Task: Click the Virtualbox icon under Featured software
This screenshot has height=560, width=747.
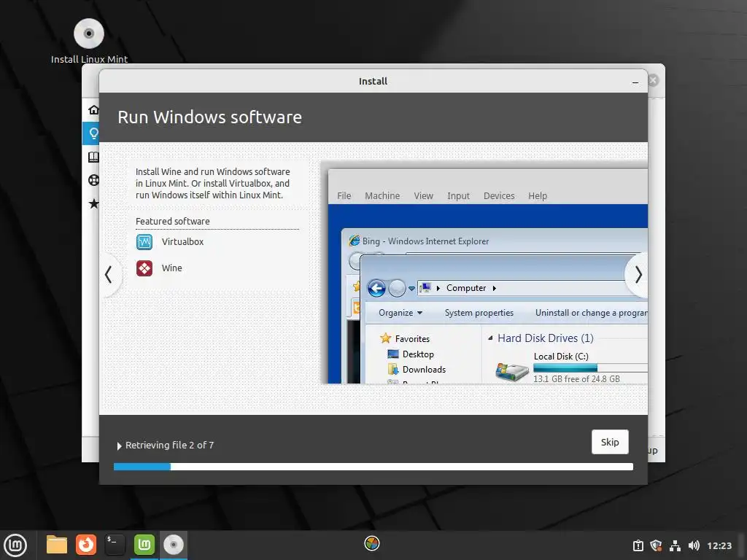Action: pyautogui.click(x=144, y=242)
